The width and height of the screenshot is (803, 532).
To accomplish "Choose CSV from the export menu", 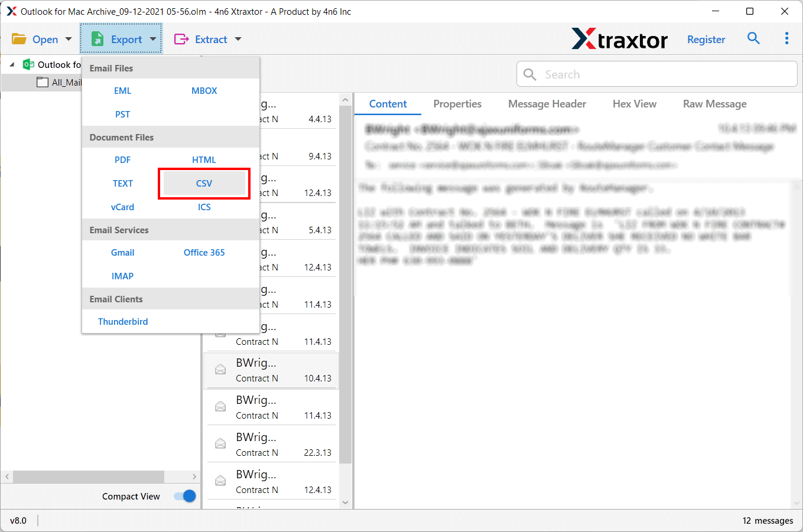I will coord(204,183).
